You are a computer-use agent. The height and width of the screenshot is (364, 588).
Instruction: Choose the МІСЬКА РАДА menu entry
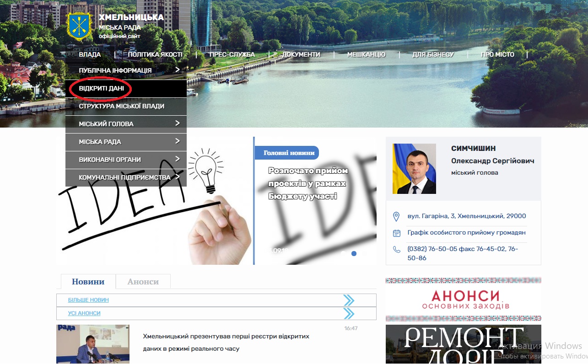click(126, 142)
